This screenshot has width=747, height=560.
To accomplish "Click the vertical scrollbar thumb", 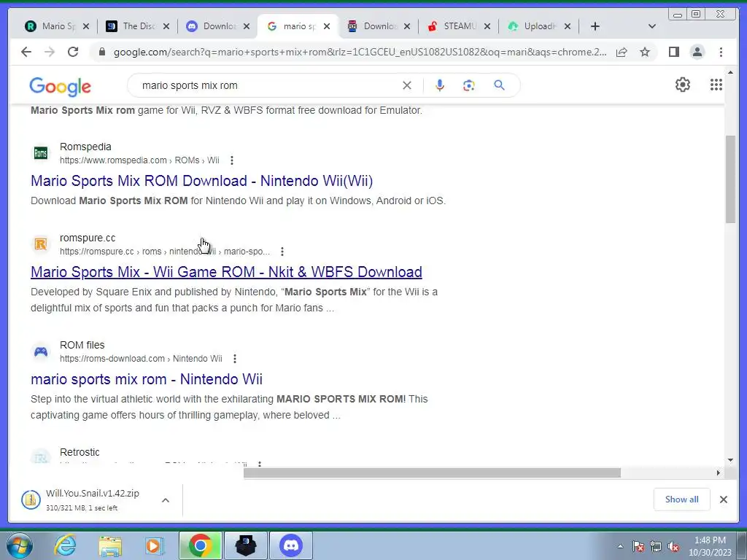I will (730, 179).
